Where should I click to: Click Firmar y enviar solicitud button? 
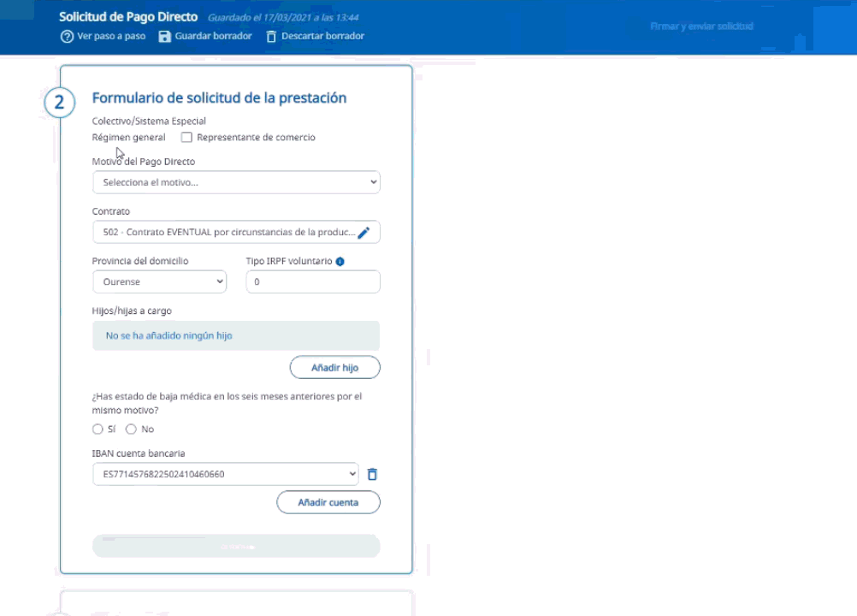point(701,27)
